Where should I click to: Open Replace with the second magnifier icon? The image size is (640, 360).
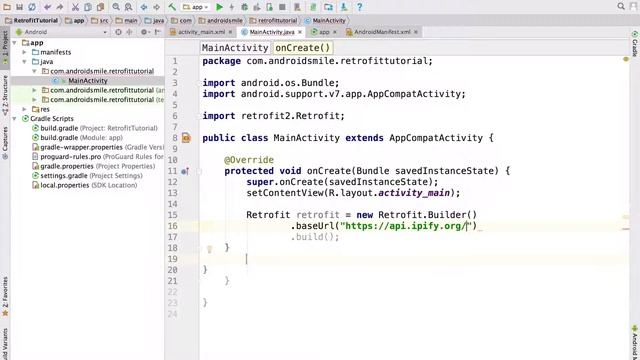pos(128,7)
